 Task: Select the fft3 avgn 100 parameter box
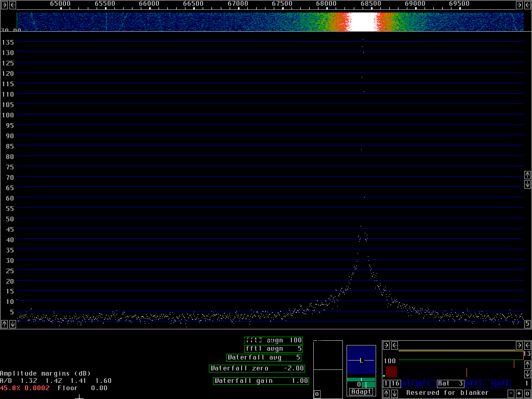click(x=273, y=340)
